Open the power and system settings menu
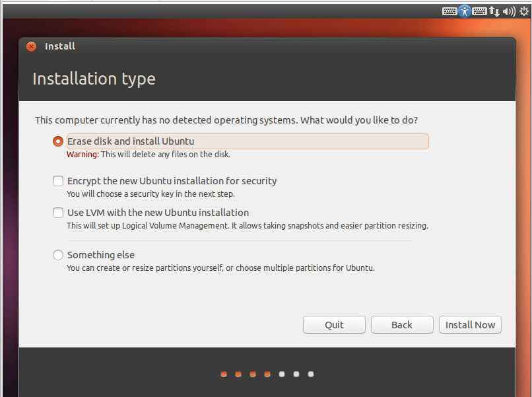This screenshot has width=532, height=397. 524,11
